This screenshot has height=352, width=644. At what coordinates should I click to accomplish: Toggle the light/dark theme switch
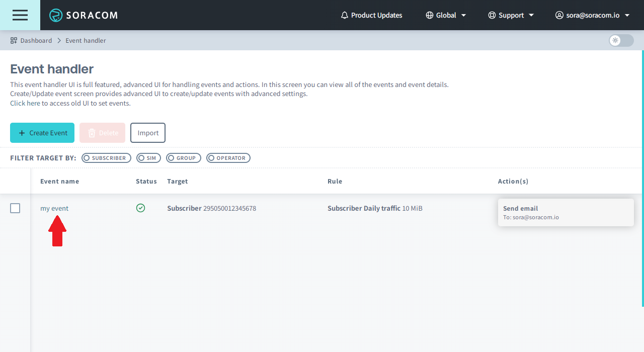[621, 40]
